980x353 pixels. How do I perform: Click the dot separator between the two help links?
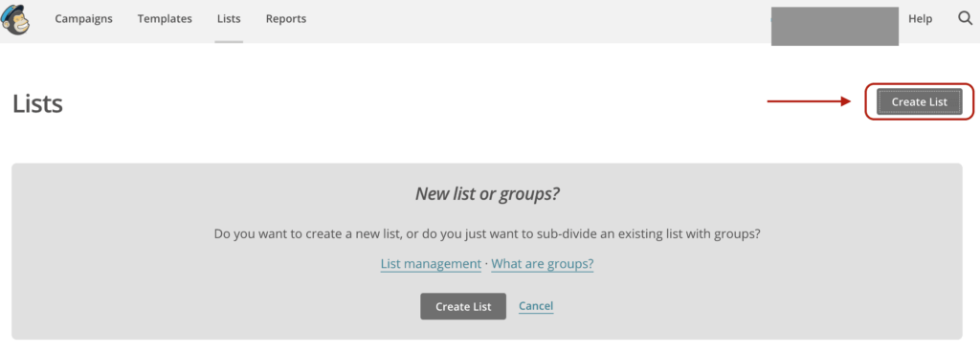[486, 264]
